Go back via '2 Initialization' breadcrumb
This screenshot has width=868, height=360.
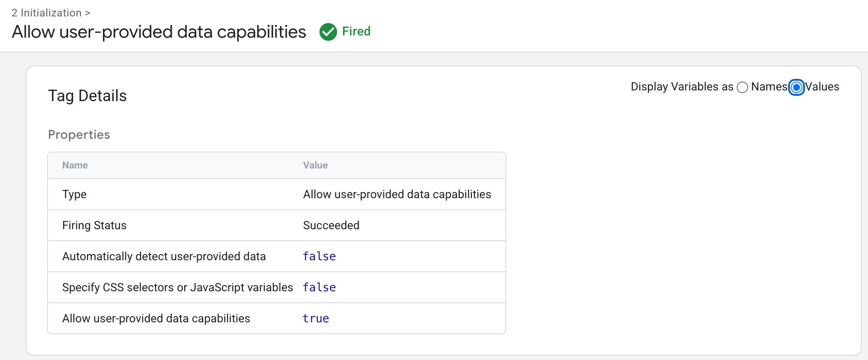coord(47,13)
